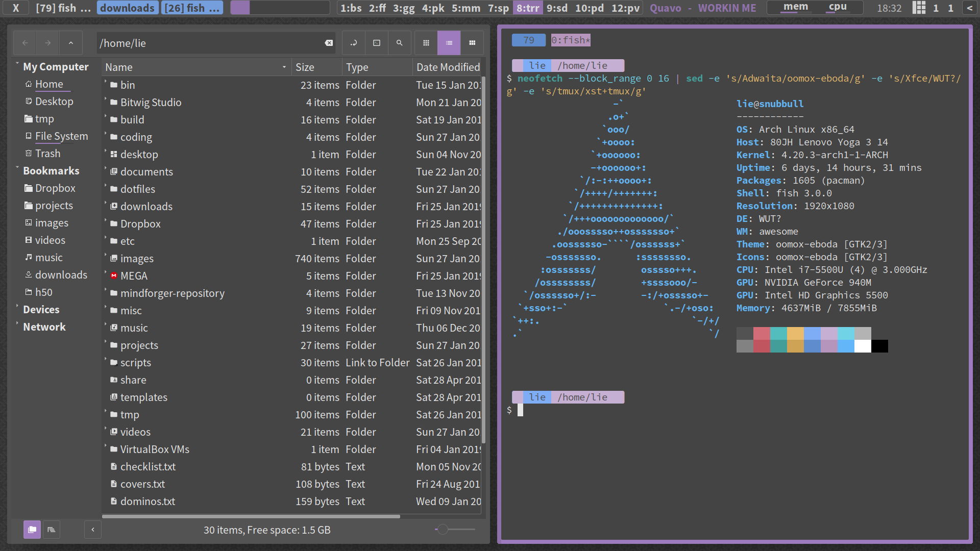This screenshot has height=551, width=980.
Task: Select workspace tag 2:ff
Action: [378, 8]
